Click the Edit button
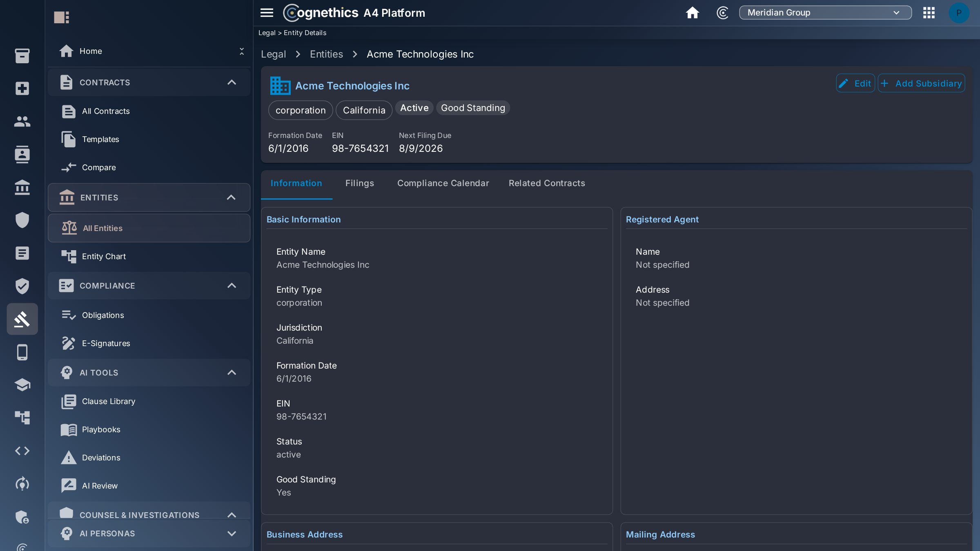The height and width of the screenshot is (551, 980). click(x=855, y=83)
